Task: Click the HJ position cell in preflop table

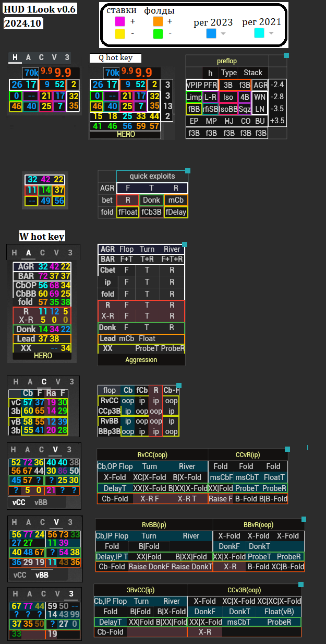Action: pos(228,121)
